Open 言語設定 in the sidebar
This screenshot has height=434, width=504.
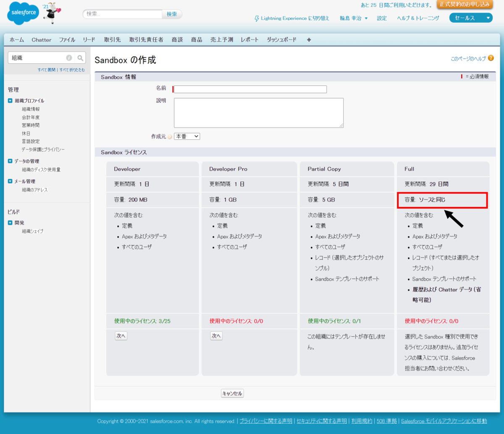[x=31, y=141]
